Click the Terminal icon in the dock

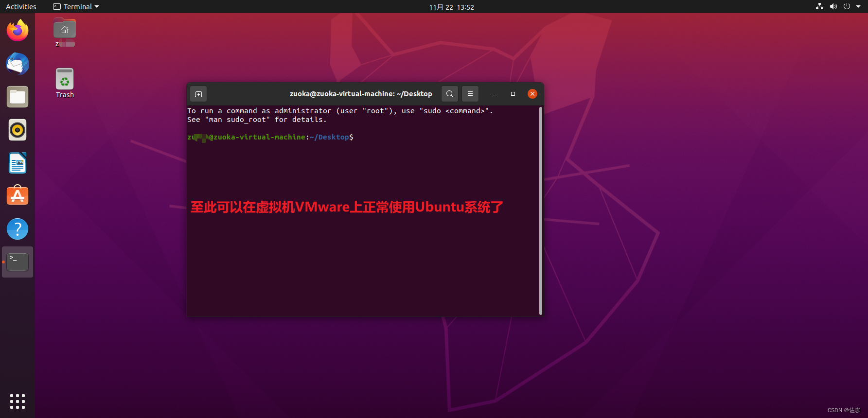pos(18,262)
